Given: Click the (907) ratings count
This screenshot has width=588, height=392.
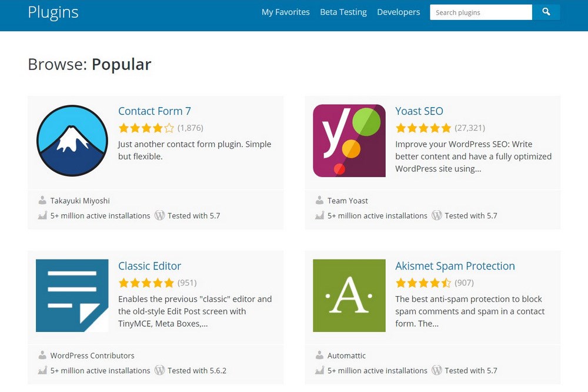Looking at the screenshot, I should (x=465, y=283).
